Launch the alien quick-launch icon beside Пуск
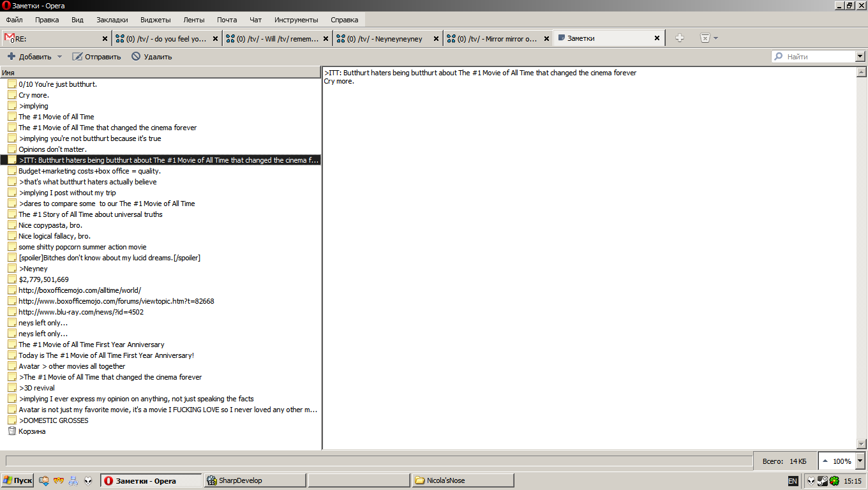Screen dimensions: 868x490 click(87, 480)
